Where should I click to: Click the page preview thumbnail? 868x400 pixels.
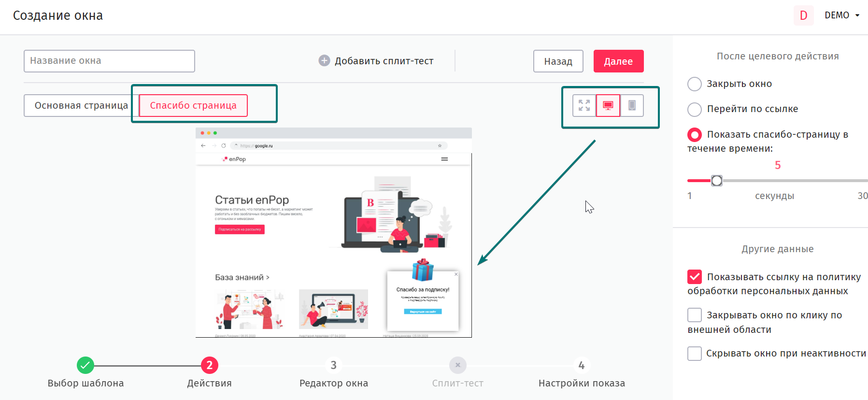[333, 232]
